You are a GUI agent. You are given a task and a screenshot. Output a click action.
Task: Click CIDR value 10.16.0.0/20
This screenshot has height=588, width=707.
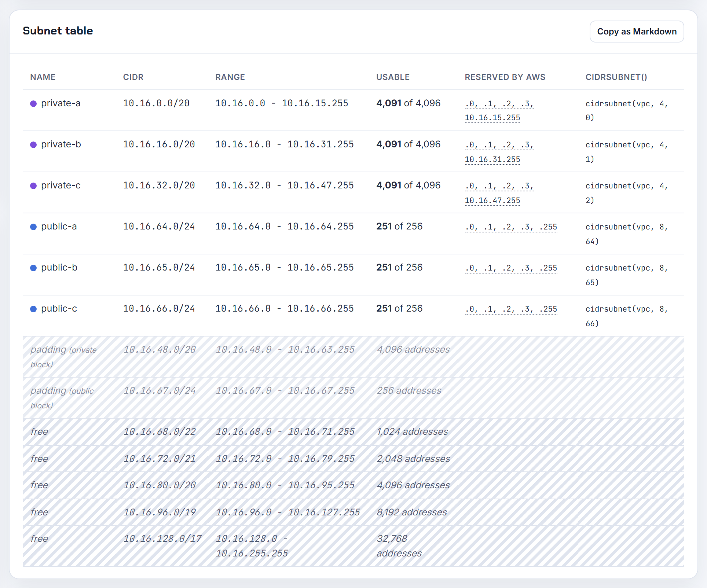(156, 103)
